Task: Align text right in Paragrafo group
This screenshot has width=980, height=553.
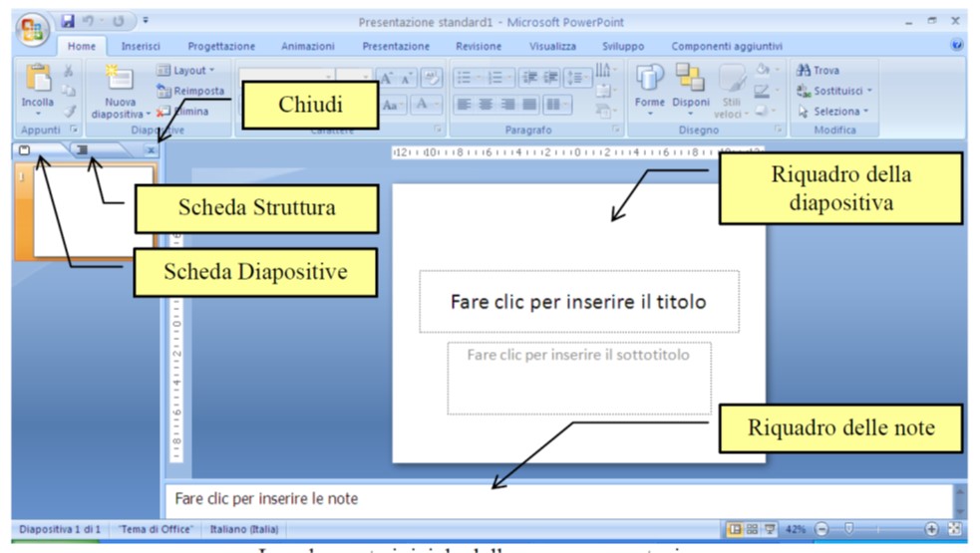Action: coord(507,105)
